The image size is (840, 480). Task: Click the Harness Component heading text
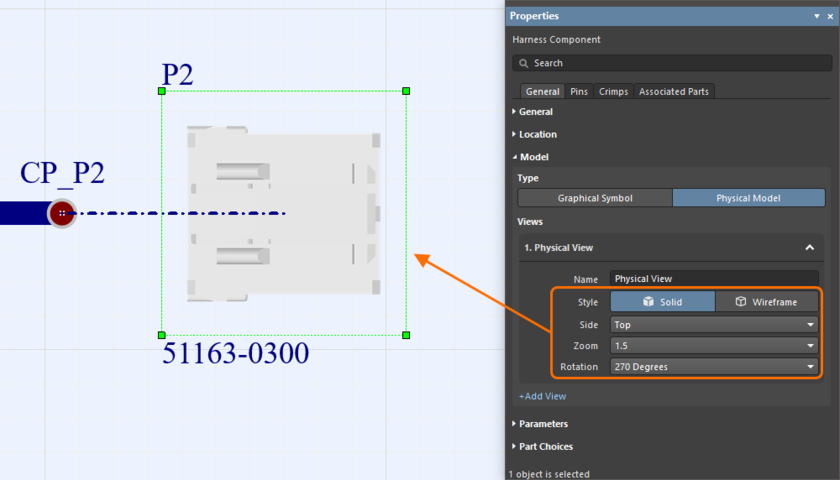(556, 40)
